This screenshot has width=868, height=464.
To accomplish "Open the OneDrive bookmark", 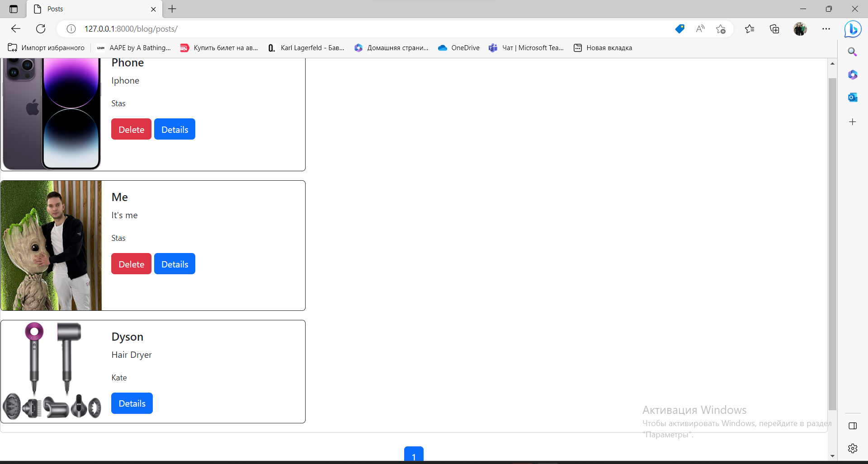I will (459, 48).
